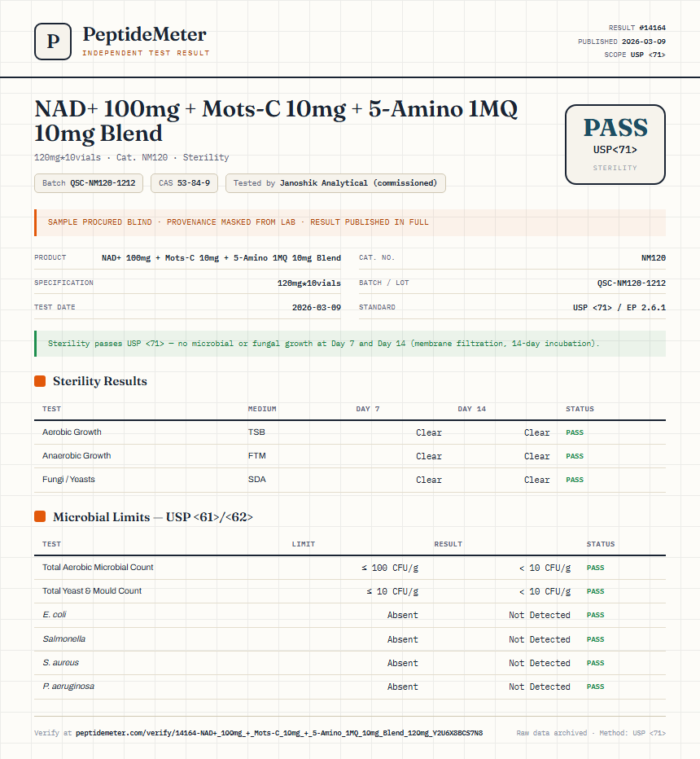Click the Anaerobic Growth row label
Image resolution: width=700 pixels, height=759 pixels.
(77, 456)
